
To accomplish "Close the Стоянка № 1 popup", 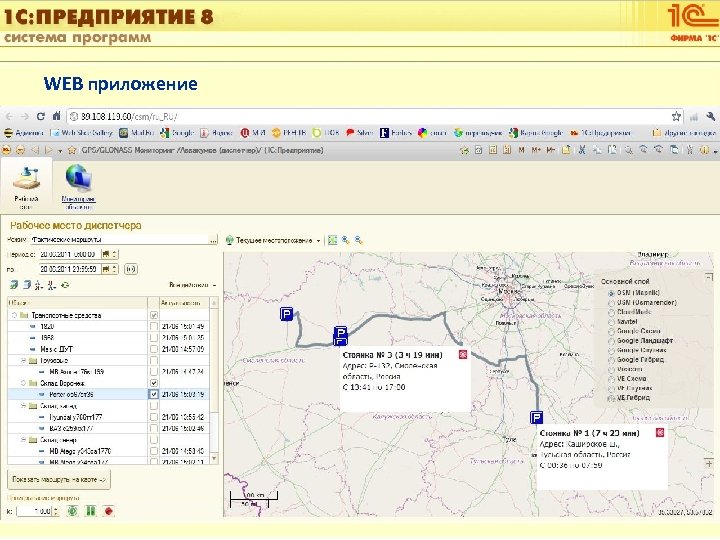I will [x=659, y=433].
